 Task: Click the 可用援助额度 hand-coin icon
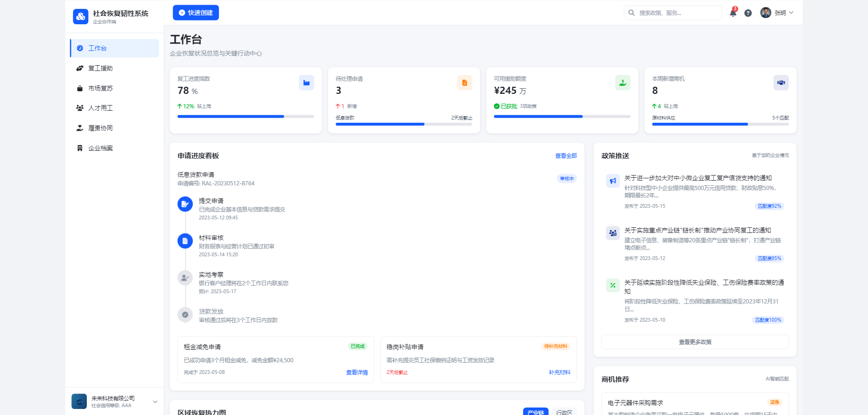pos(623,83)
